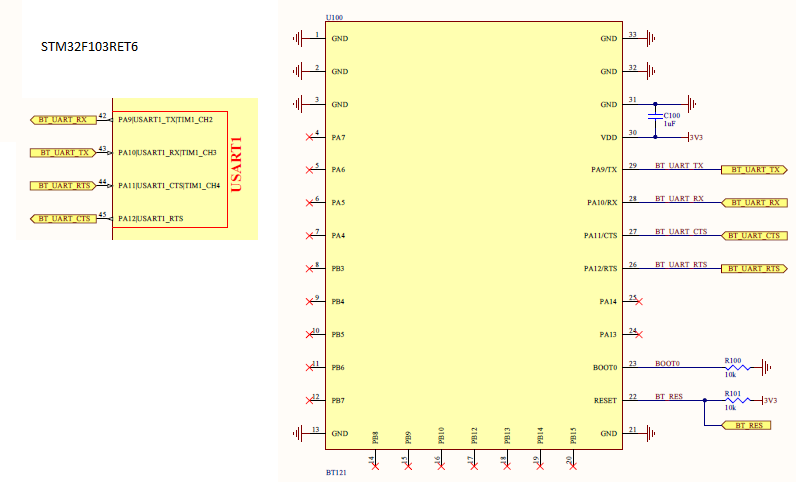Image resolution: width=796 pixels, height=482 pixels.
Task: Click the PA10|USART1_RX|TIM1_CH3 pin label
Action: 168,153
